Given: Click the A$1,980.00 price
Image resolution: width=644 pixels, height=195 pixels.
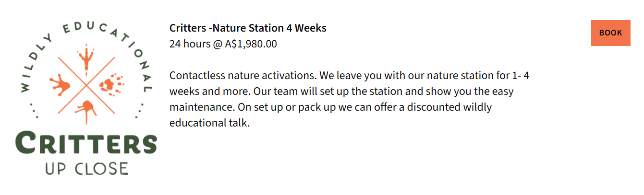Looking at the screenshot, I should coord(251,44).
